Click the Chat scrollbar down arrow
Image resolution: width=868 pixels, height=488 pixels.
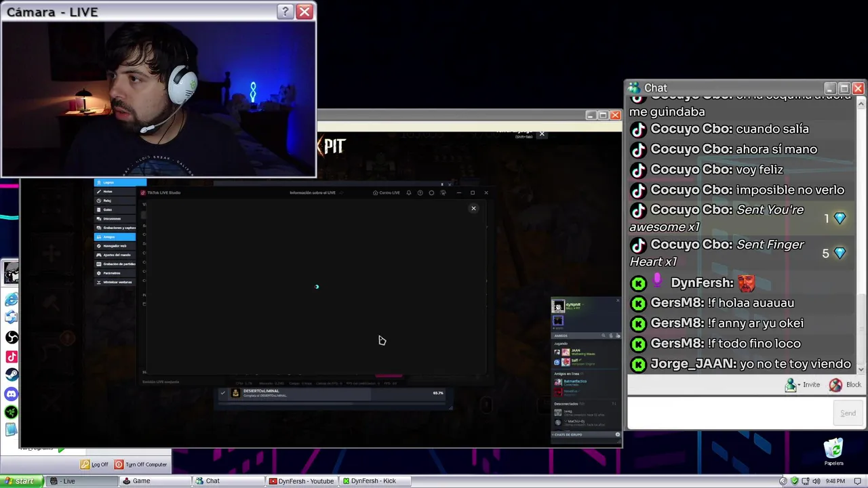point(861,369)
